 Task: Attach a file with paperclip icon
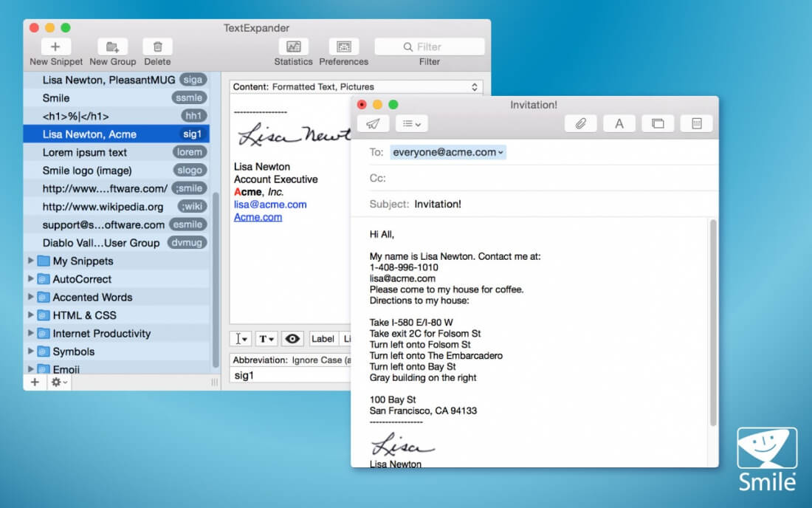tap(580, 124)
